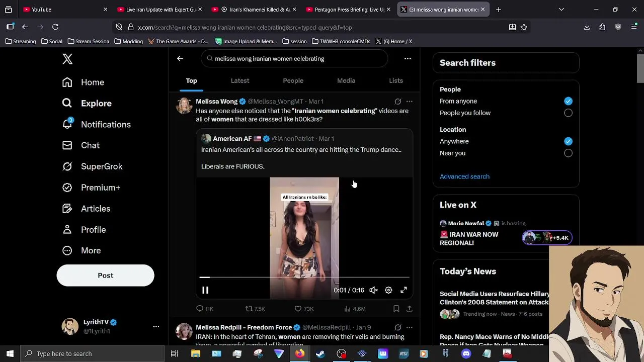This screenshot has width=644, height=362.
Task: Expand the video to fullscreen
Action: pos(404,290)
